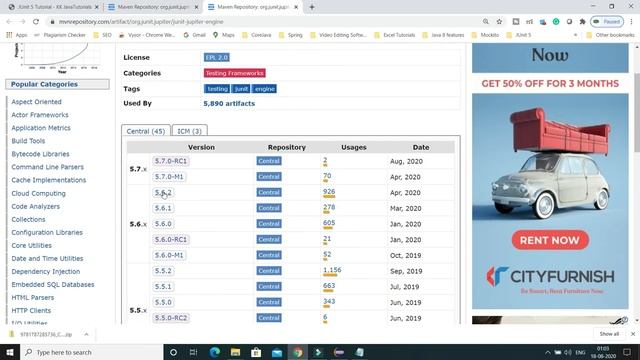Select the Central (45) tab

pos(146,131)
